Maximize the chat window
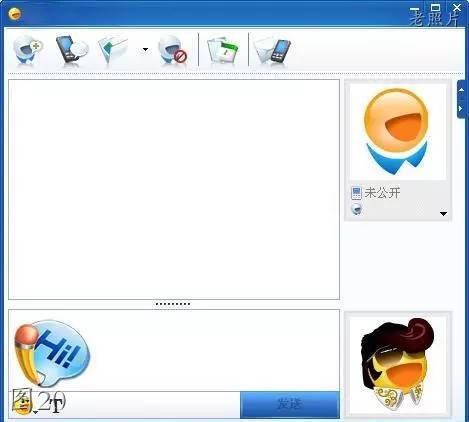The image size is (469, 422). (435, 8)
